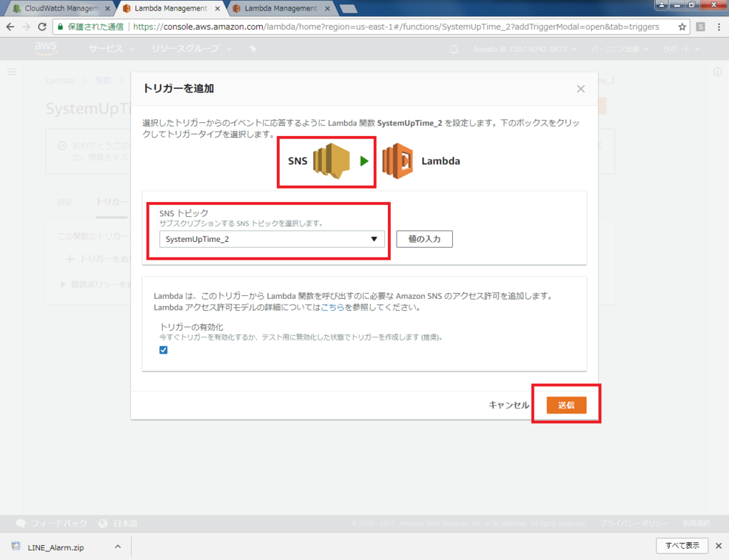Close the CloudWatch Management tab
Image resolution: width=729 pixels, height=560 pixels.
[107, 9]
